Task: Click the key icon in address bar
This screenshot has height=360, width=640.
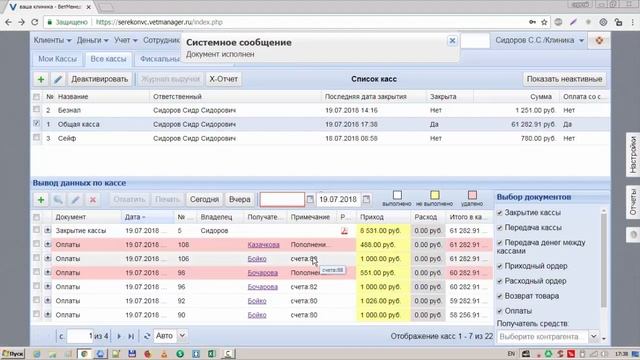Action: coord(532,22)
